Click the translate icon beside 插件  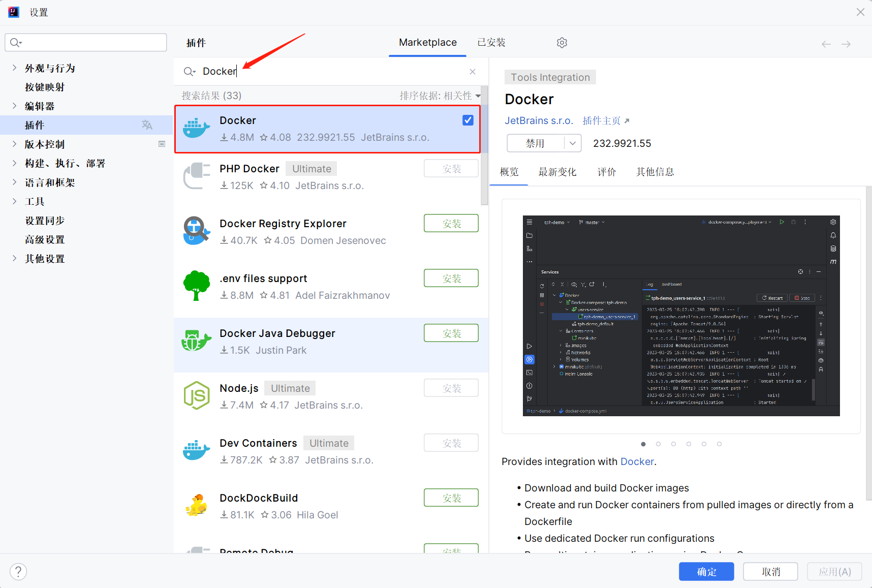pyautogui.click(x=147, y=125)
